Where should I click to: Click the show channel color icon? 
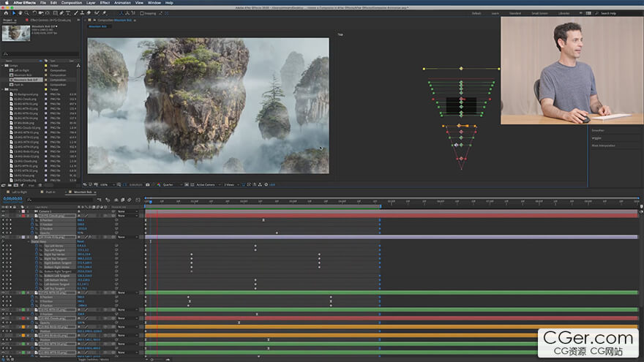(x=159, y=185)
